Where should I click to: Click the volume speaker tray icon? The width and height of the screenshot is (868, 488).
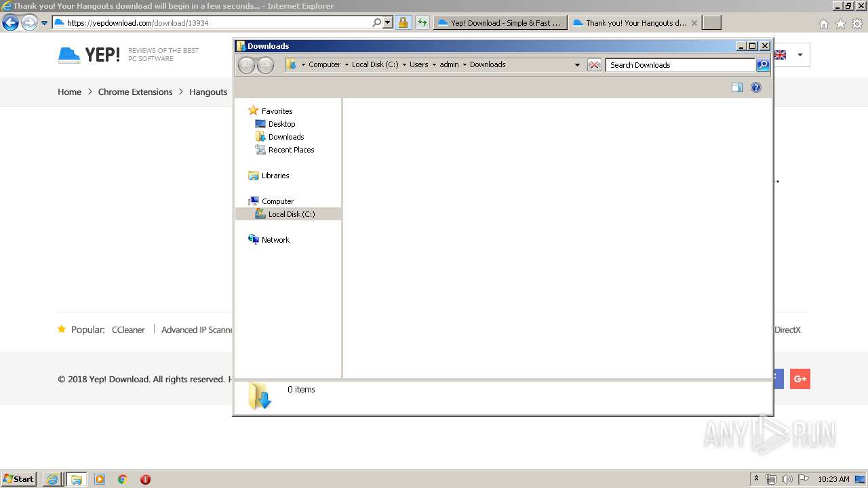click(x=787, y=479)
